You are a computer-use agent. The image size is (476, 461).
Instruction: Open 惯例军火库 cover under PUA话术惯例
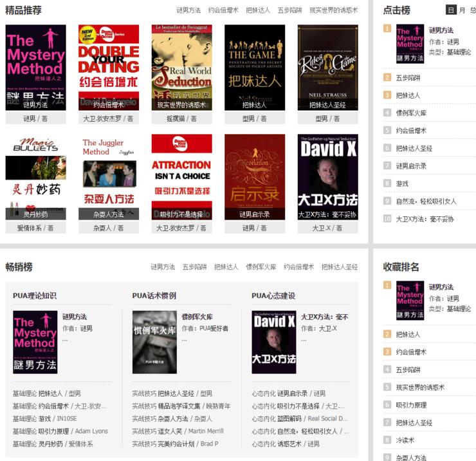point(154,342)
